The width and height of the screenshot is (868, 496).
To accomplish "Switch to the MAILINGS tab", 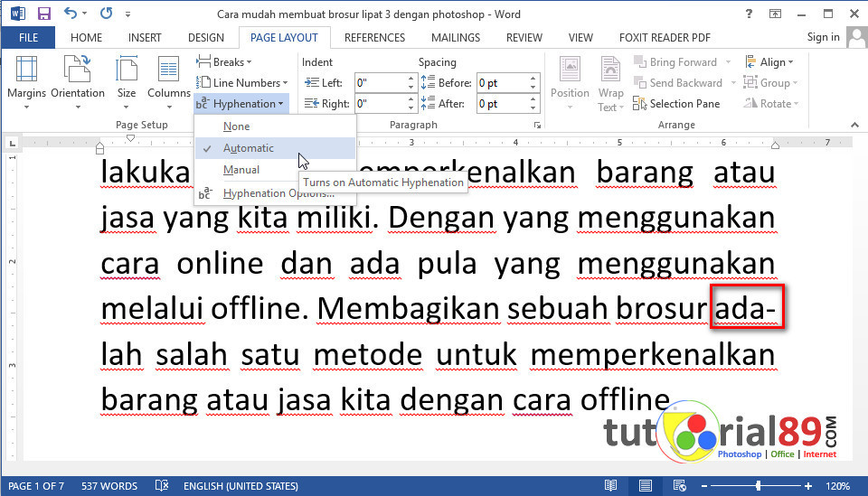I will (456, 38).
